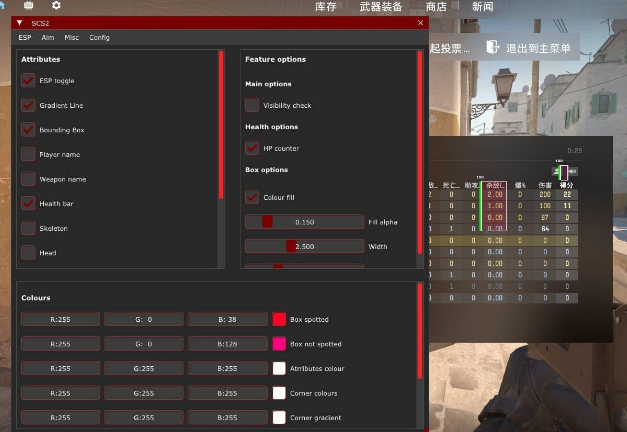Open the ESP menu
This screenshot has width=627, height=432.
click(25, 38)
